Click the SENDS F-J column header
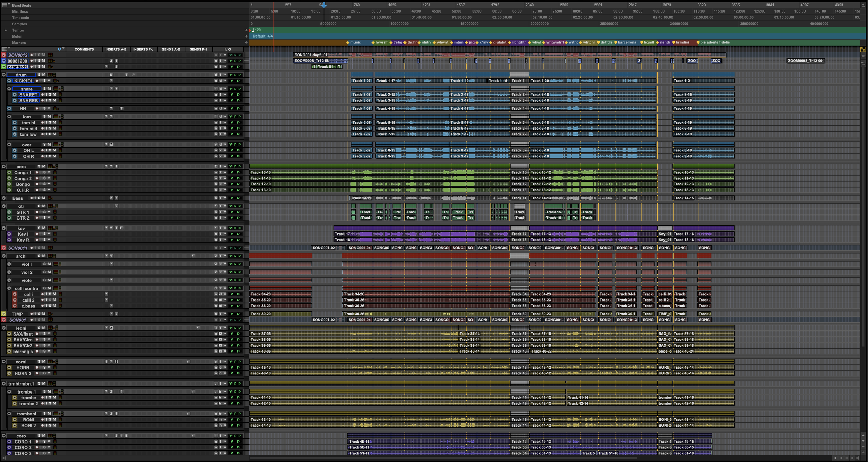 pyautogui.click(x=198, y=49)
